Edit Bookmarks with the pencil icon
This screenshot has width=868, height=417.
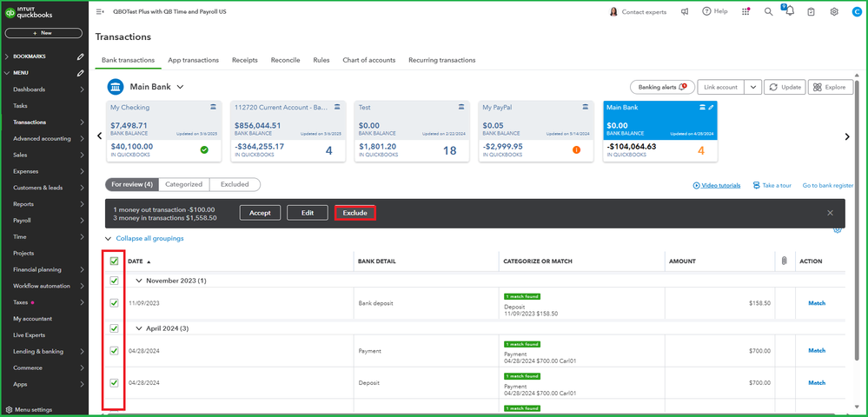coord(80,56)
